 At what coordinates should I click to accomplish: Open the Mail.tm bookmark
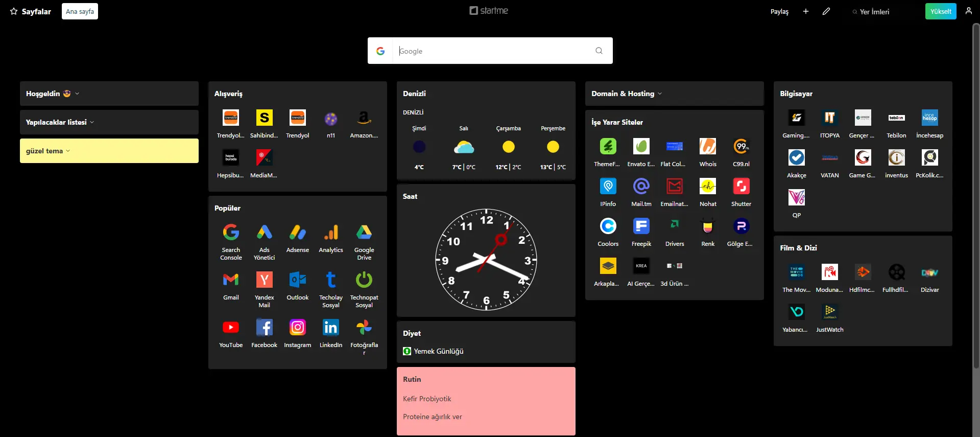pos(641,187)
